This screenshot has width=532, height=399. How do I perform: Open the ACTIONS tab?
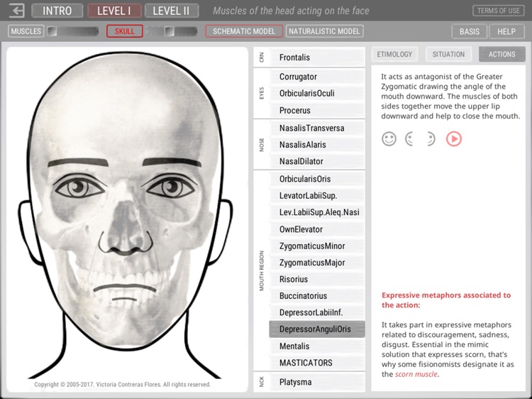501,55
